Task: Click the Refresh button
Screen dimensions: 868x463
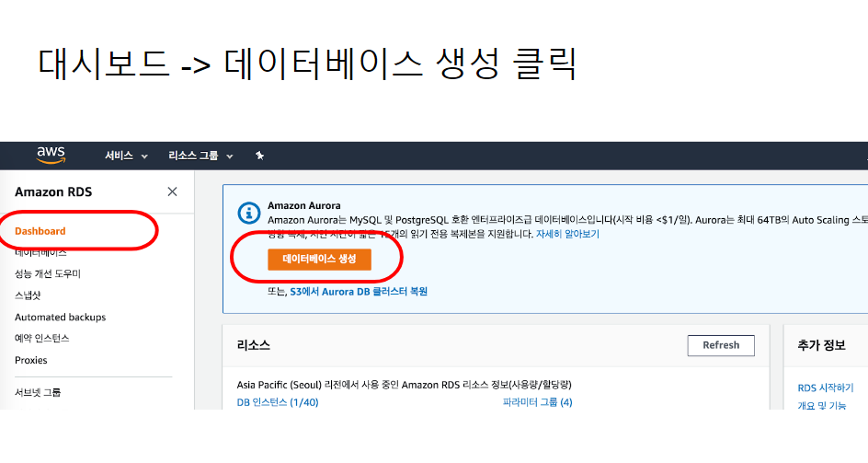Action: 721,345
